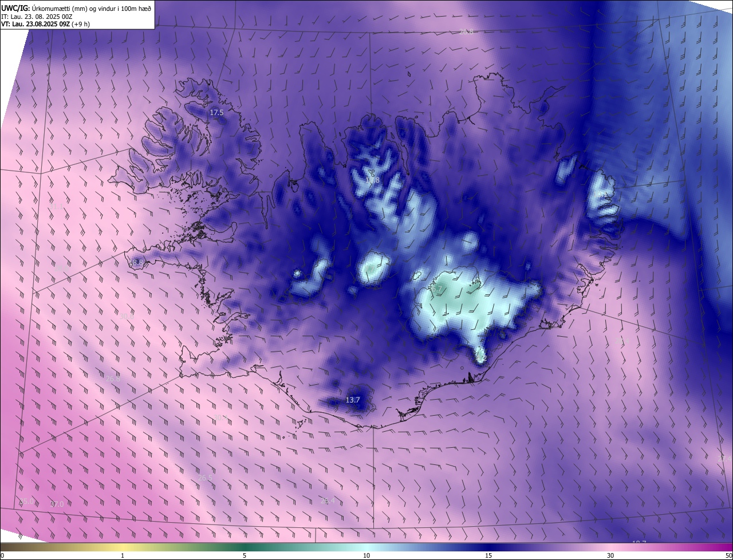Click the 17.5 value over the Westfjords
The height and width of the screenshot is (560, 733).
tap(216, 113)
